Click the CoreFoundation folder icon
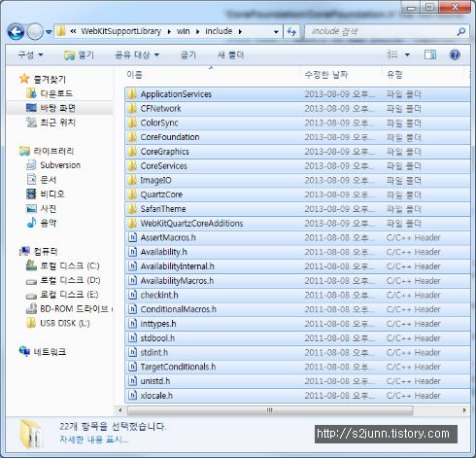 [132, 137]
